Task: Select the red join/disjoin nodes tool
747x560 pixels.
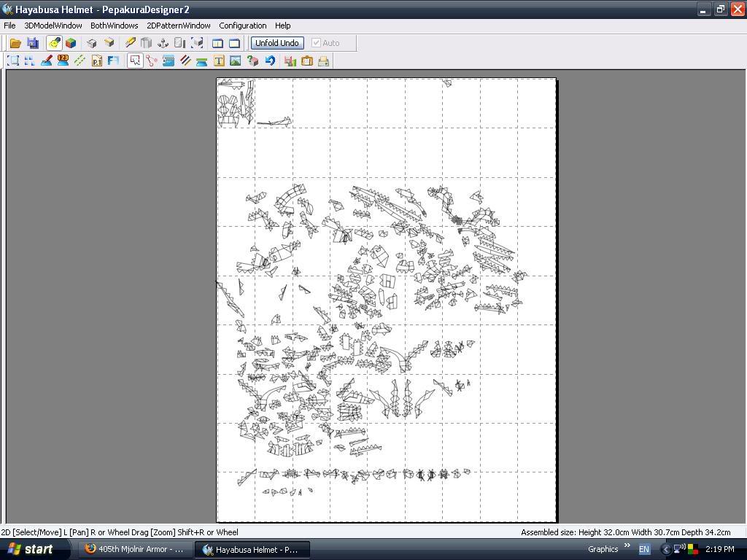Action: tap(152, 61)
